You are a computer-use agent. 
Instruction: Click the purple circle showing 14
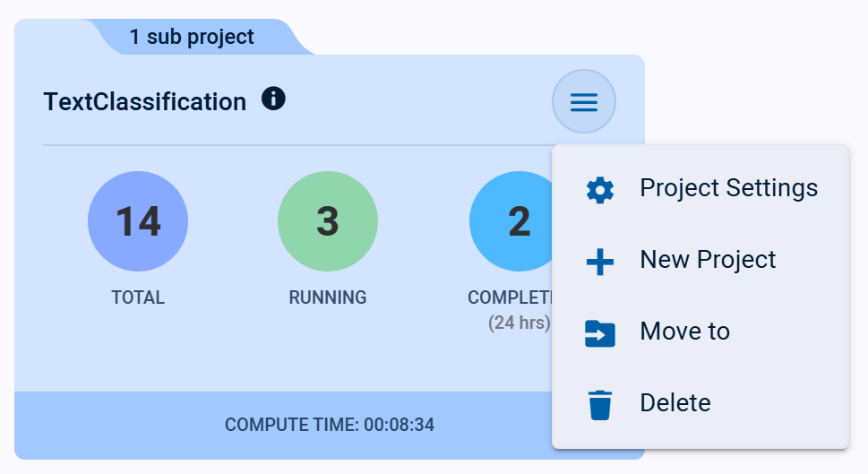click(138, 222)
